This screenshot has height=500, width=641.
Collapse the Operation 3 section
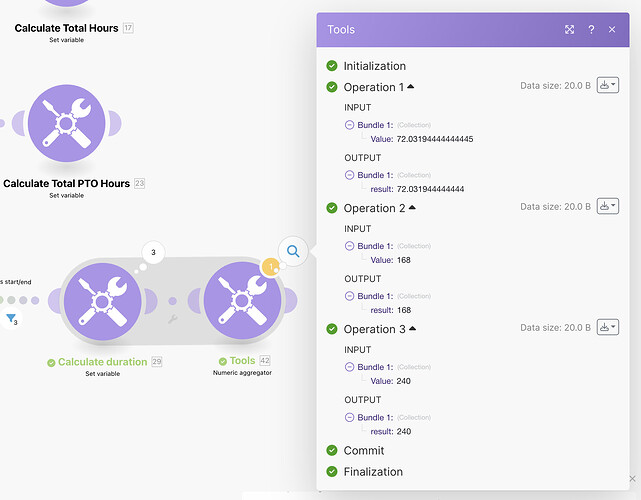411,329
